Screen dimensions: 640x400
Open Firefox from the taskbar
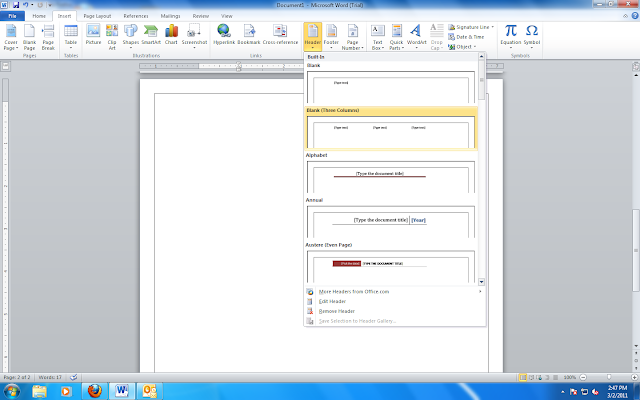pos(95,391)
